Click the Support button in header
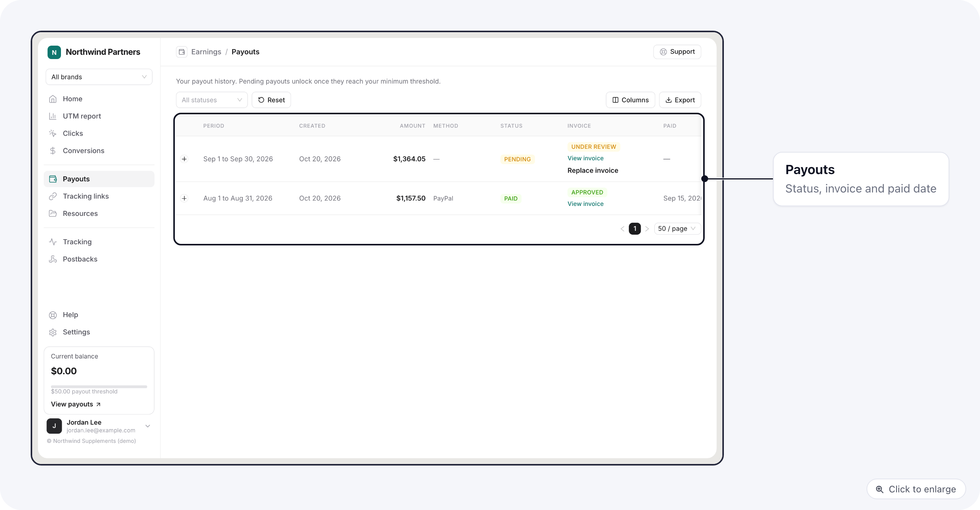980x510 pixels. click(x=677, y=52)
